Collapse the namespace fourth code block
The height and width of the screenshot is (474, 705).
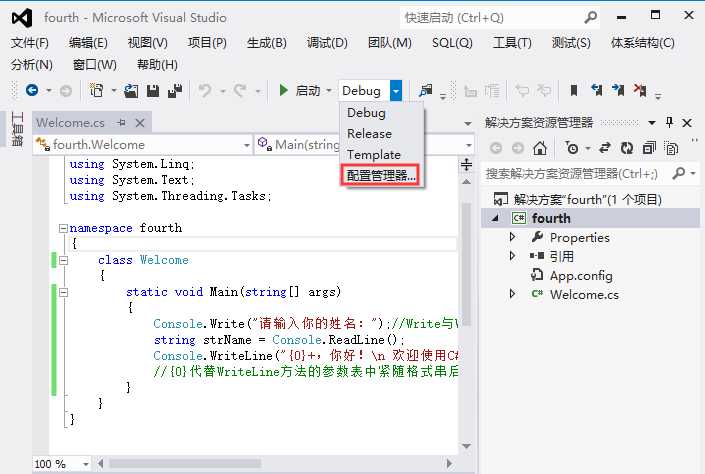(x=63, y=228)
